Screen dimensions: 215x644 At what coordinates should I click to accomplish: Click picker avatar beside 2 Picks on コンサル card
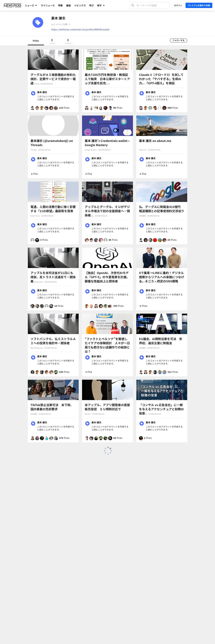point(141,438)
